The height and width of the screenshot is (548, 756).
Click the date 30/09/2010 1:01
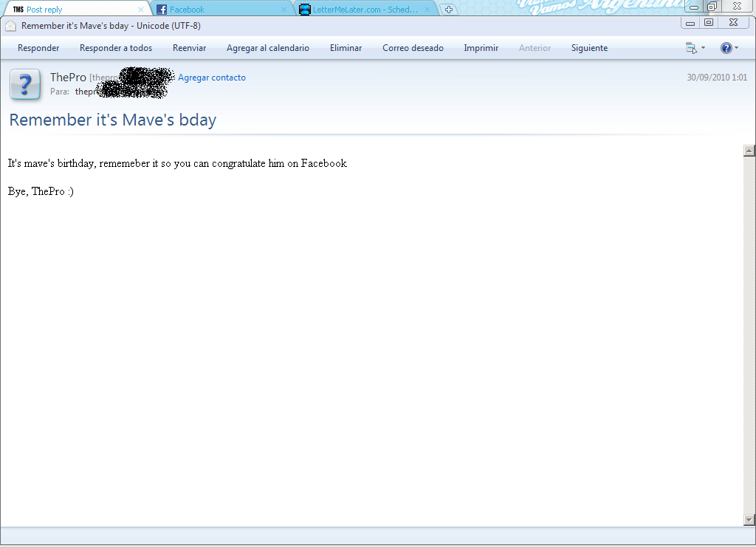(717, 78)
